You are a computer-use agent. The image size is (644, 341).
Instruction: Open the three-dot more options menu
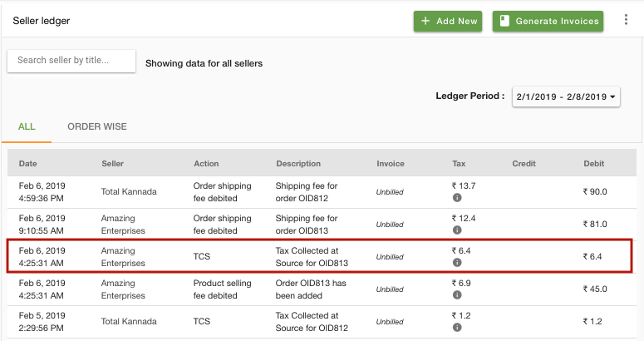[x=626, y=20]
